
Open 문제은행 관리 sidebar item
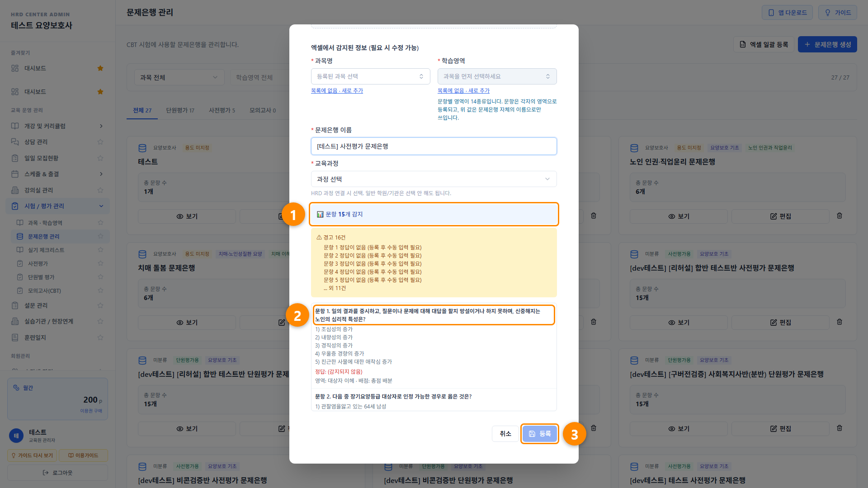pos(60,236)
